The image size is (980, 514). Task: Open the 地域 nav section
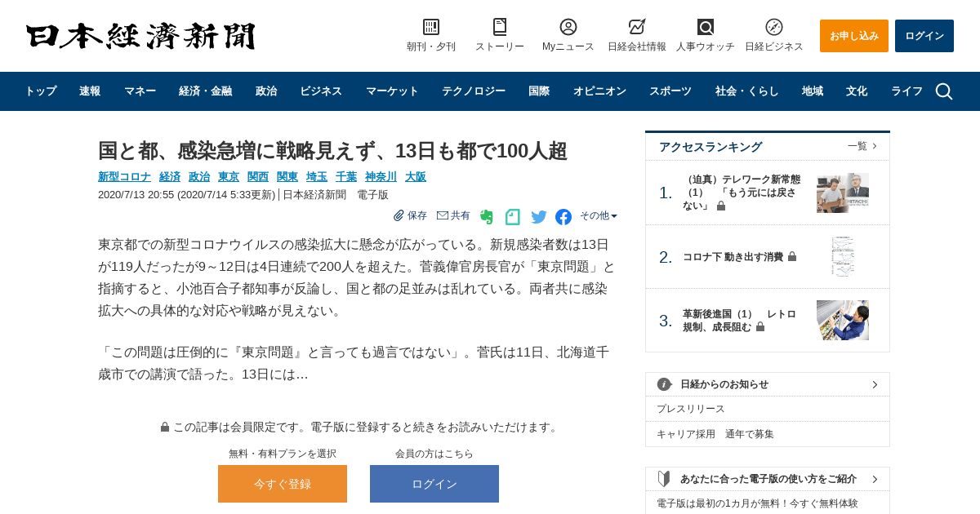coord(813,91)
